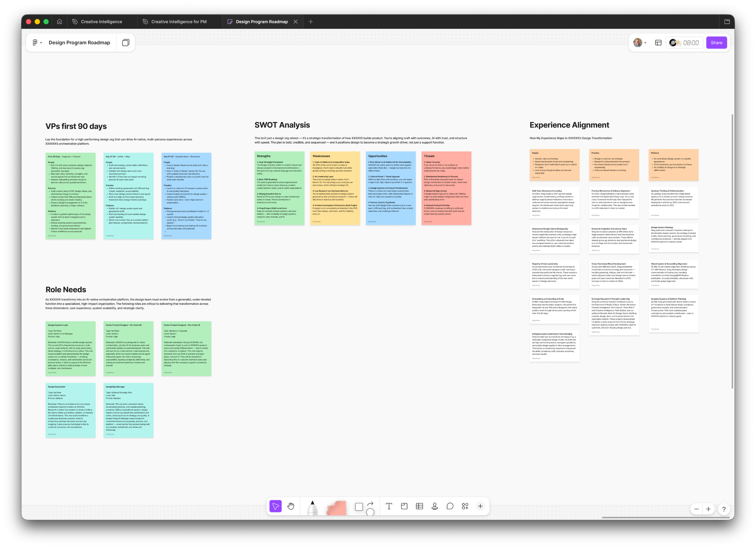Screen dimensions: 756x548
Task: Insert a table from toolbar
Action: coord(419,506)
